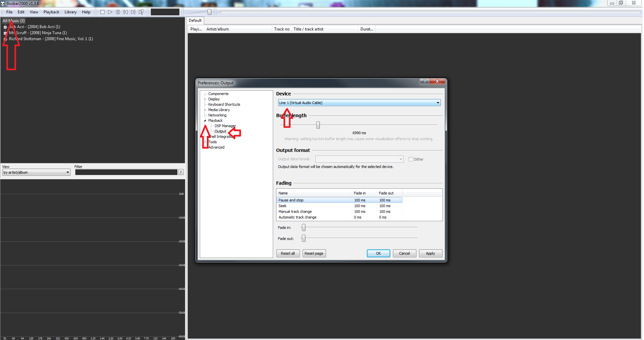Select Media Library in preferences tree
This screenshot has width=644, height=340.
click(219, 110)
